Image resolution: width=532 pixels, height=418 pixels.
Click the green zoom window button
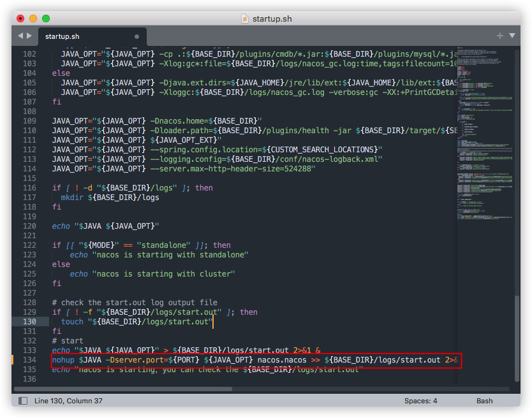tap(46, 18)
